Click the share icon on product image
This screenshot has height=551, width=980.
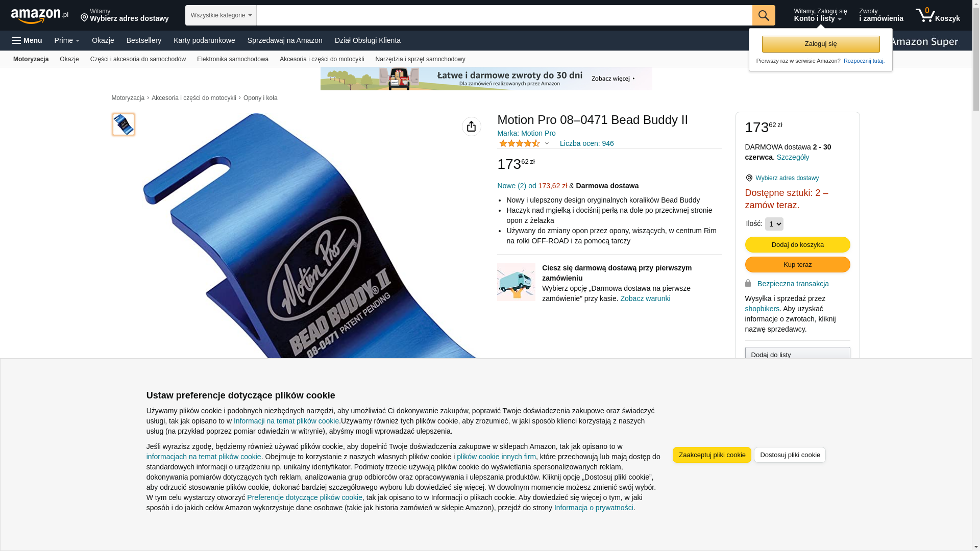[472, 127]
